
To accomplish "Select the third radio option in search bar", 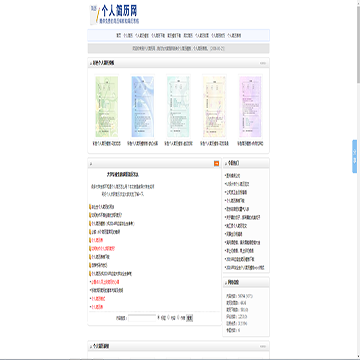I will [x=178, y=318].
